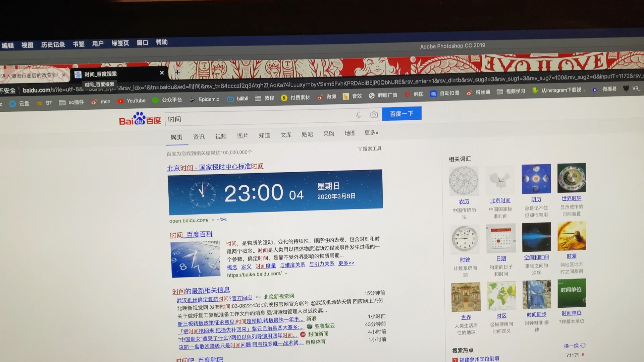Viewport: 644px width, 362px height.
Task: Open the 时间_百度百科 result link
Action: tap(191, 235)
